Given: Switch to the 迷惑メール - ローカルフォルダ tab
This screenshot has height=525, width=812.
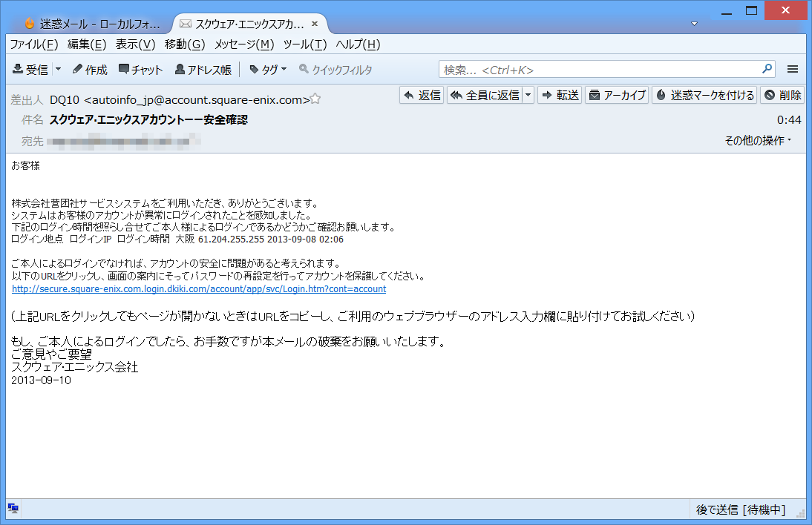Looking at the screenshot, I should [x=92, y=24].
